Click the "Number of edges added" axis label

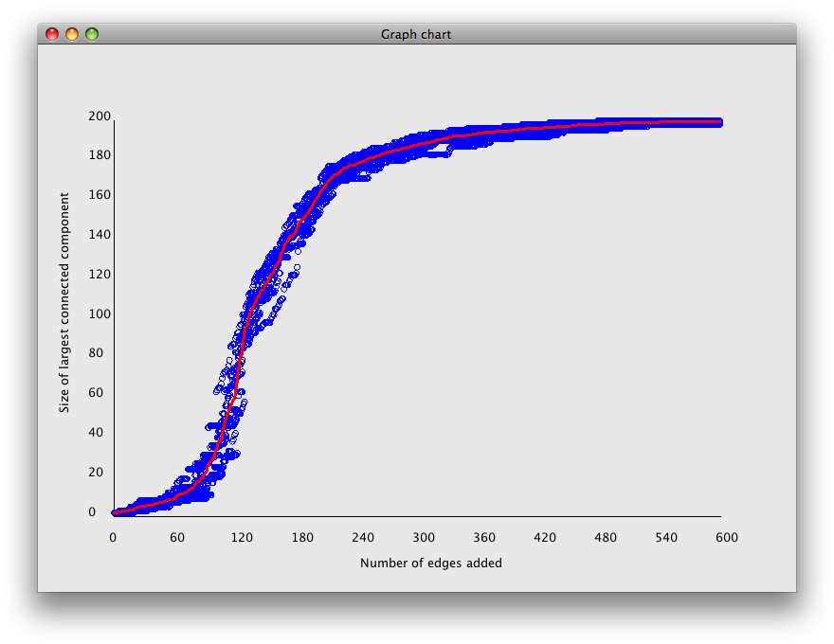(431, 563)
